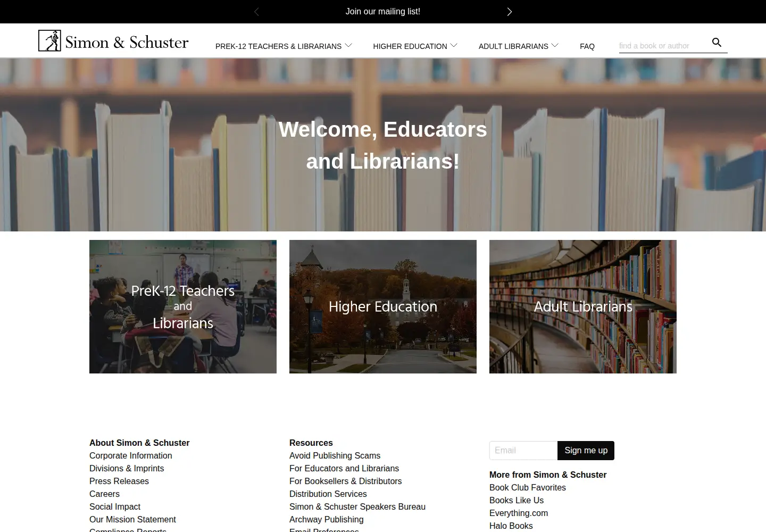Open the FAQ page
The image size is (766, 532).
coord(587,46)
